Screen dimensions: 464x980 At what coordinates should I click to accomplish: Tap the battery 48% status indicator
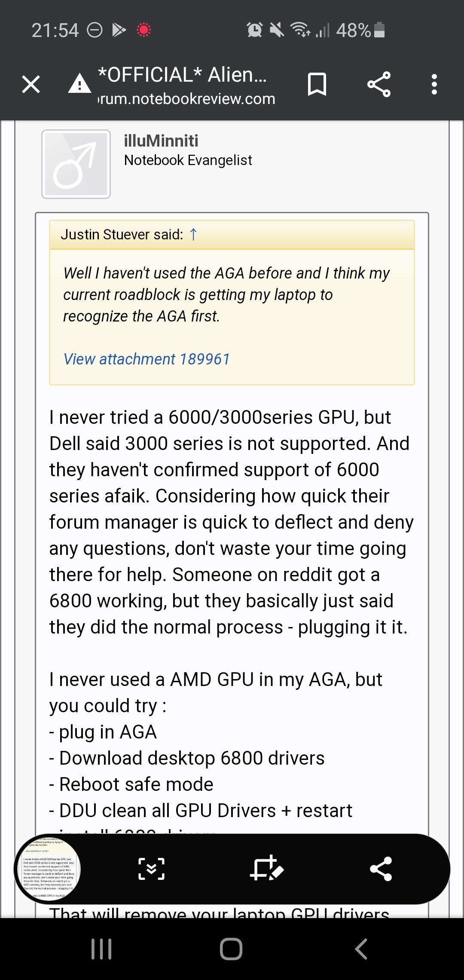(x=360, y=30)
